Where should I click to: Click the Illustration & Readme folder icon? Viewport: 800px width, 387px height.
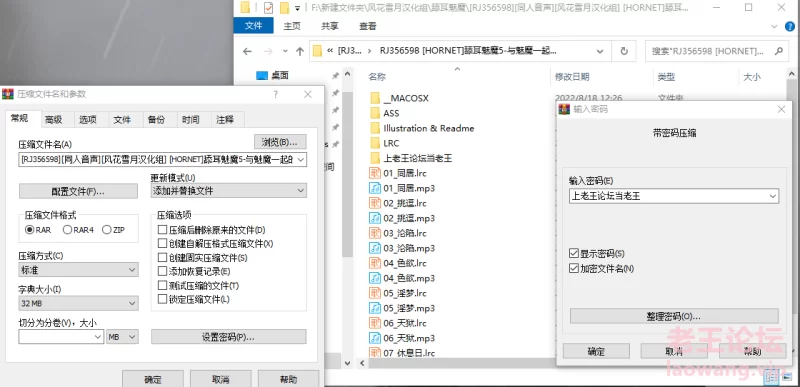(375, 128)
